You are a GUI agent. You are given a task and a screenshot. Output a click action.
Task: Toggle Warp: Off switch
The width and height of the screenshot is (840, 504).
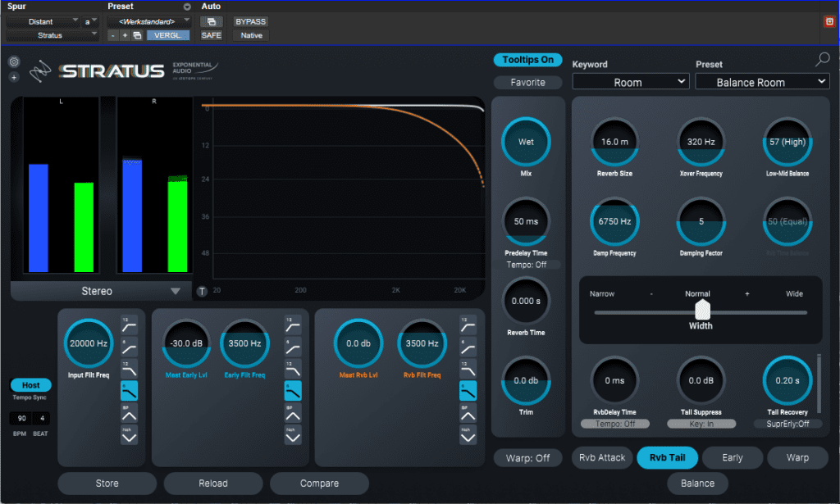coord(527,458)
